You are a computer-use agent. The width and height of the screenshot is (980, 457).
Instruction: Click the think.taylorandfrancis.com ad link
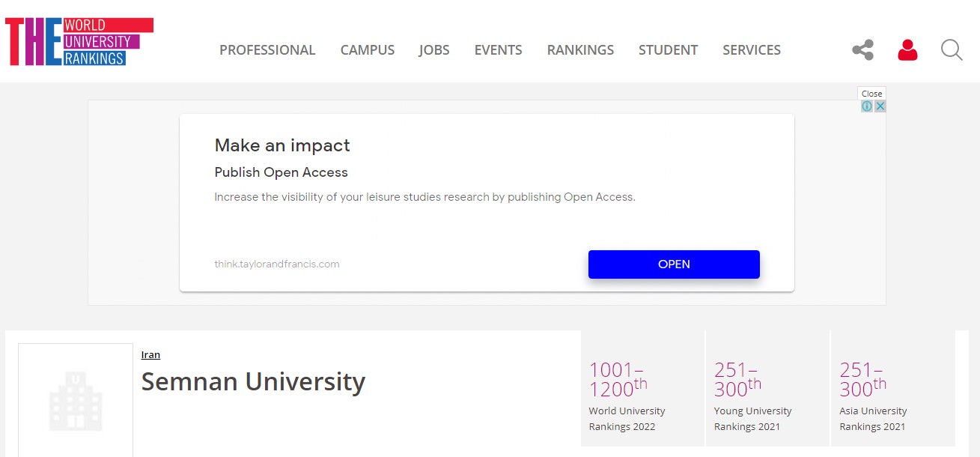[277, 264]
